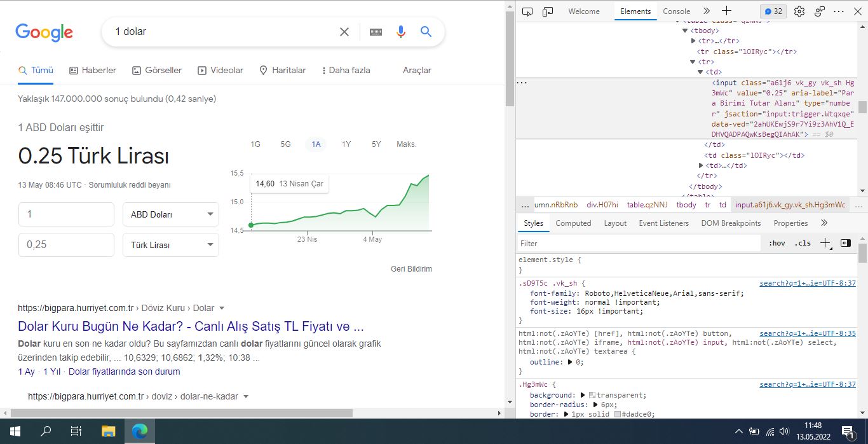Screen dimensions: 868x444
Task: Toggle .cls element classes panel
Action: tap(803, 243)
